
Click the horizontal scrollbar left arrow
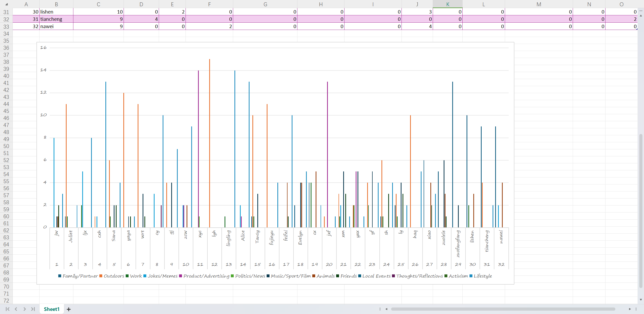coord(386,309)
